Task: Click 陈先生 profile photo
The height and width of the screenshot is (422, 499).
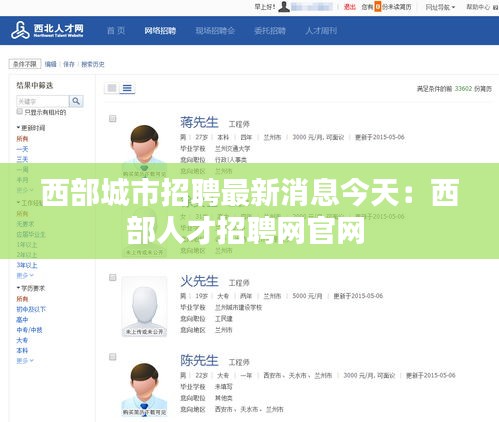Action: click(144, 389)
